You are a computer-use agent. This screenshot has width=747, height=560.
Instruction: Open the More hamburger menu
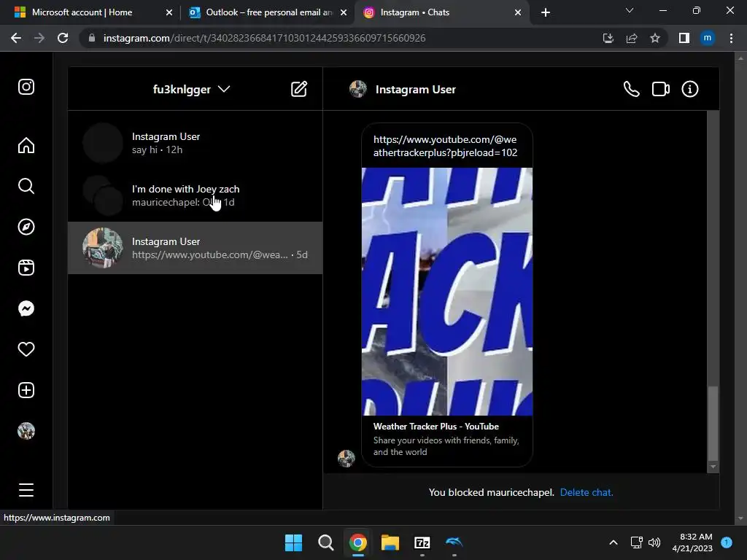coord(26,489)
